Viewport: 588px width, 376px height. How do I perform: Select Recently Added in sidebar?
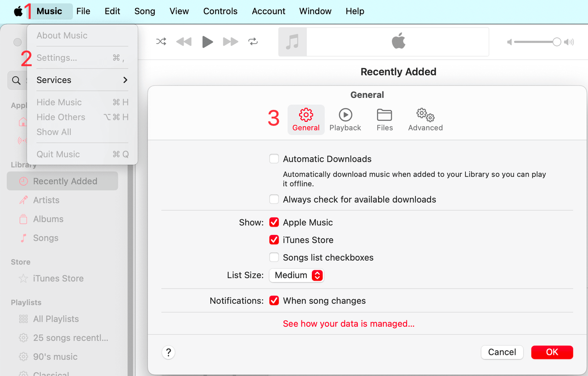click(x=62, y=181)
